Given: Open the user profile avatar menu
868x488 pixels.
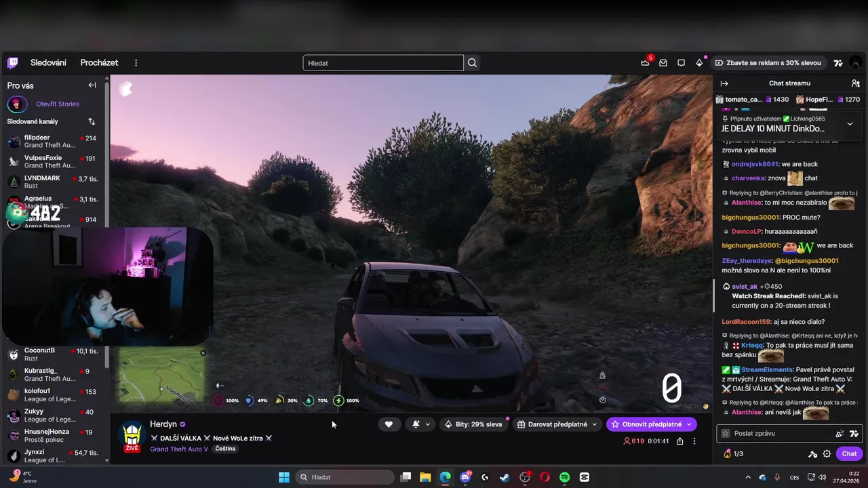Looking at the screenshot, I should click(855, 63).
